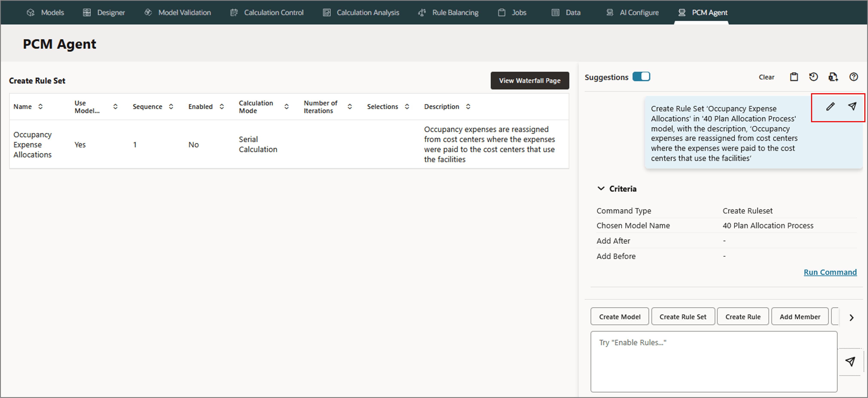Open the history clock icon

tap(813, 77)
